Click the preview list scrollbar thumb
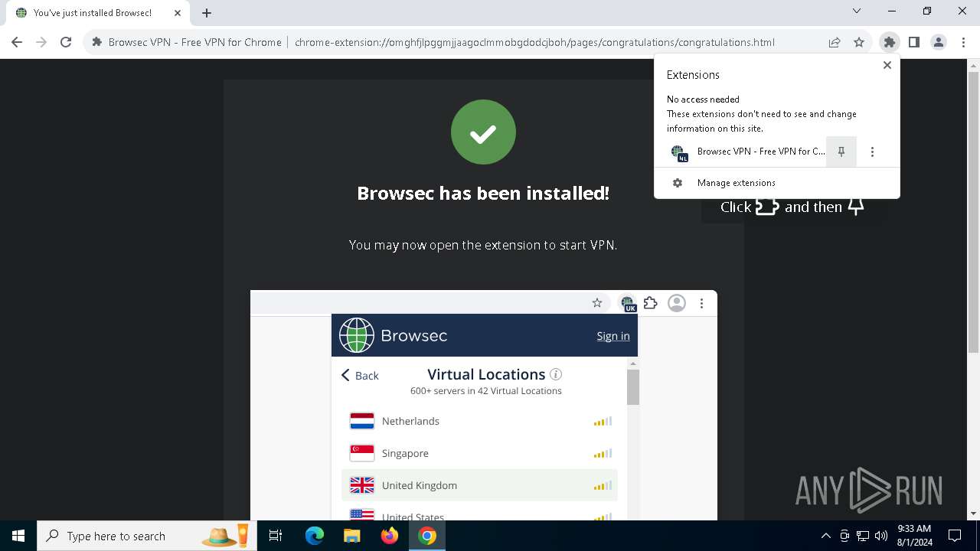980x551 pixels. (x=633, y=386)
